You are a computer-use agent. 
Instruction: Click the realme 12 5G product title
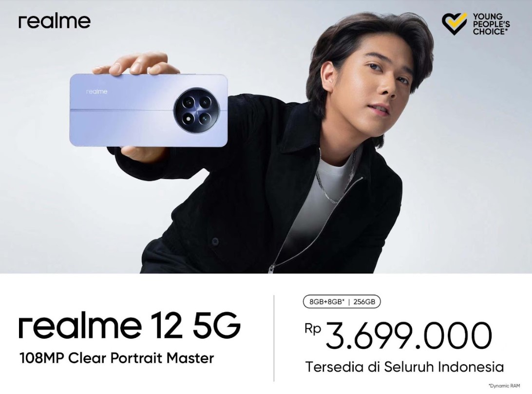(130, 326)
